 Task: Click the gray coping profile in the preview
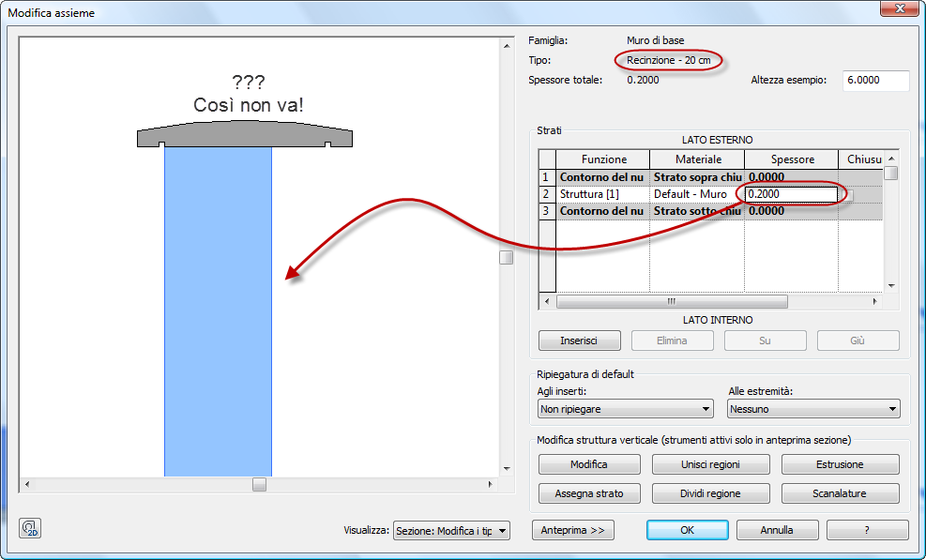tap(245, 134)
